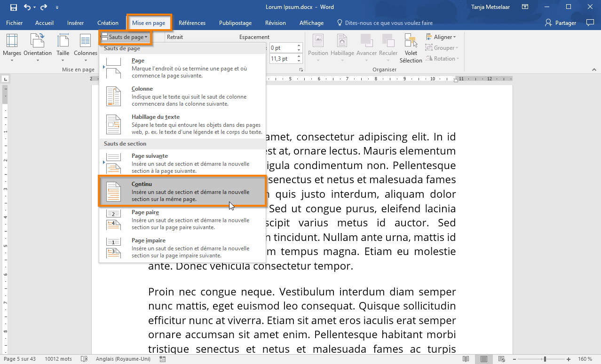Viewport: 601px width, 364px height.
Task: Click the 10012 mots word count
Action: click(x=58, y=359)
